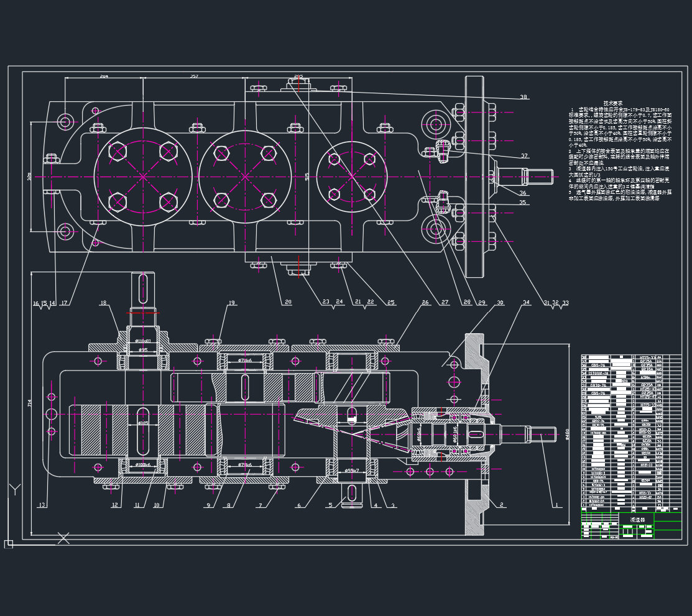Click callout number 16
The height and width of the screenshot is (616, 692).
(36, 303)
